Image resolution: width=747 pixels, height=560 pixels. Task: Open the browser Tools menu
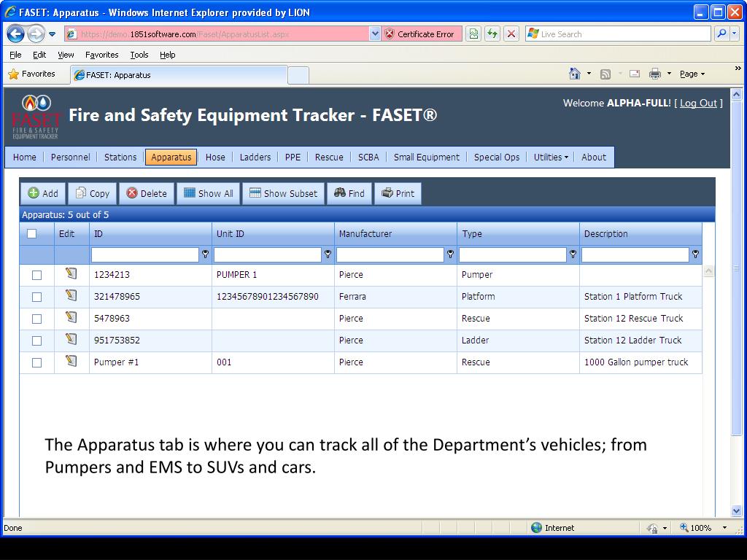click(139, 55)
